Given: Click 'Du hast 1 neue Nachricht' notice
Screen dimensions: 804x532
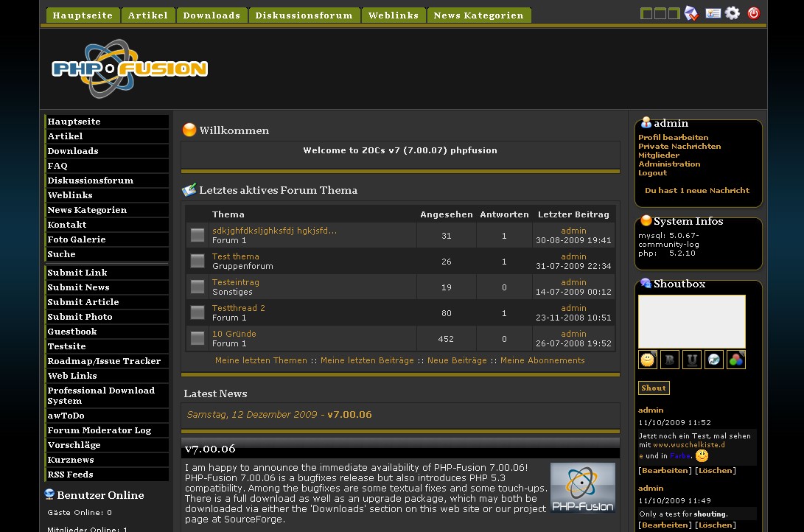Looking at the screenshot, I should (x=697, y=190).
